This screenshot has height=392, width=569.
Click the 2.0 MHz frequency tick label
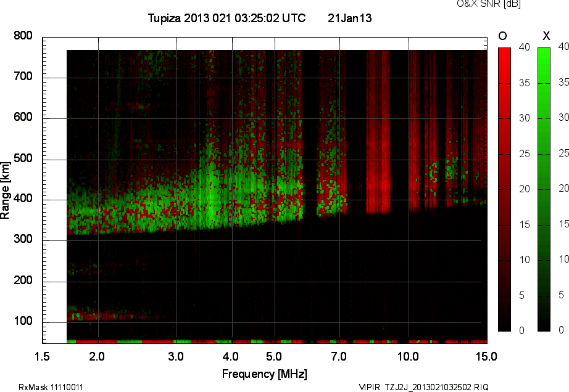point(97,357)
